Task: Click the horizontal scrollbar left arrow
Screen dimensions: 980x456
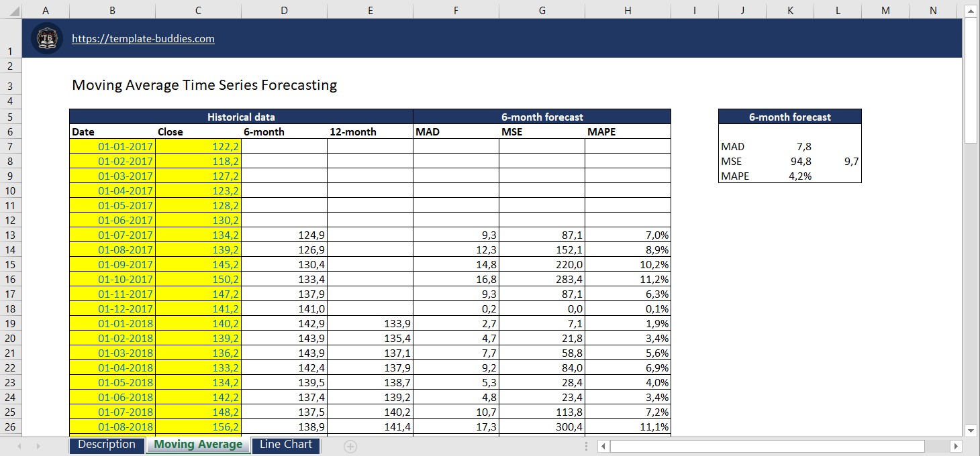Action: click(603, 446)
